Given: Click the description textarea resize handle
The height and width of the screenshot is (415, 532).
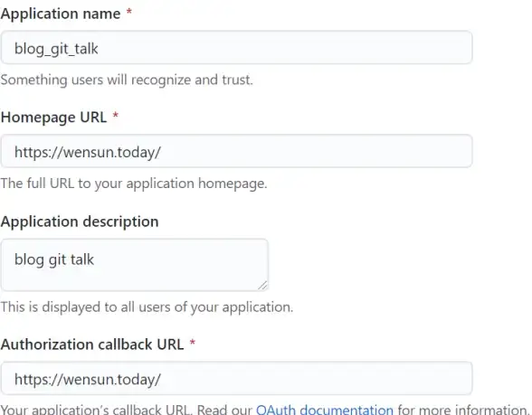Looking at the screenshot, I should click(x=262, y=286).
